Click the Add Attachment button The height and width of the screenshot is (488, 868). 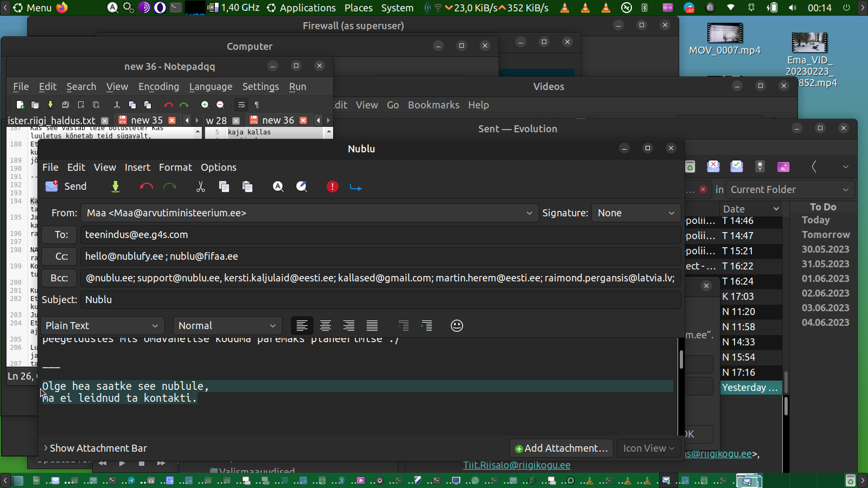(561, 448)
